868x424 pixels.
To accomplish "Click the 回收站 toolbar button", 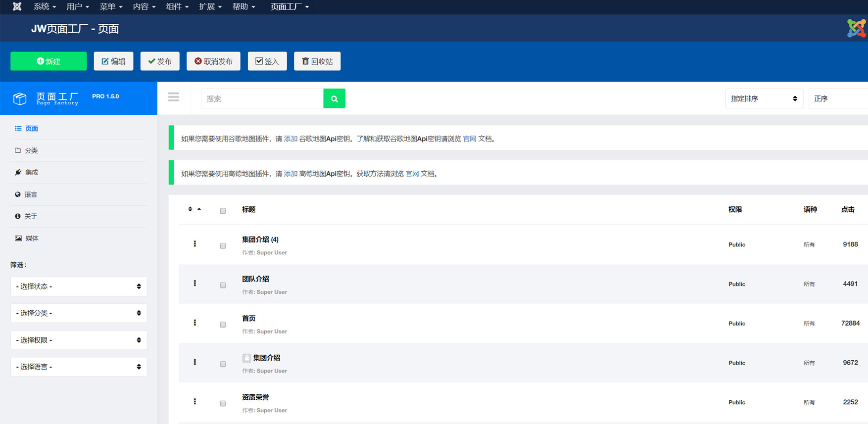I will pos(317,61).
